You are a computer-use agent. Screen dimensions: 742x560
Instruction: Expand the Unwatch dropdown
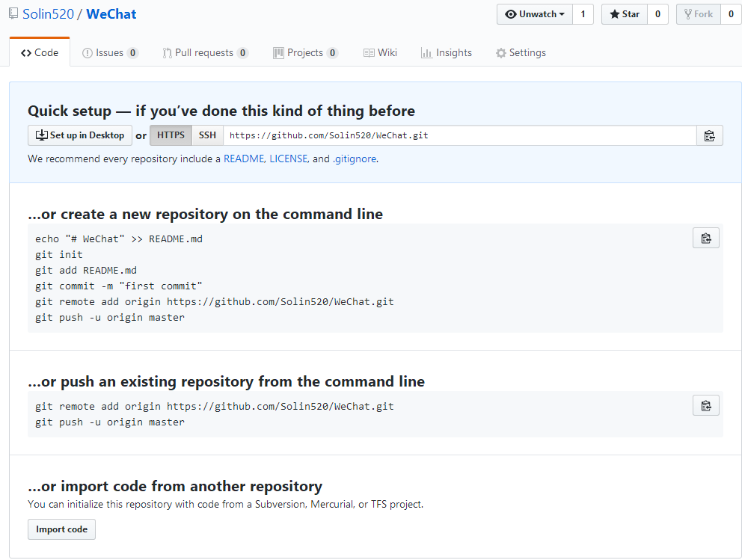pyautogui.click(x=535, y=14)
